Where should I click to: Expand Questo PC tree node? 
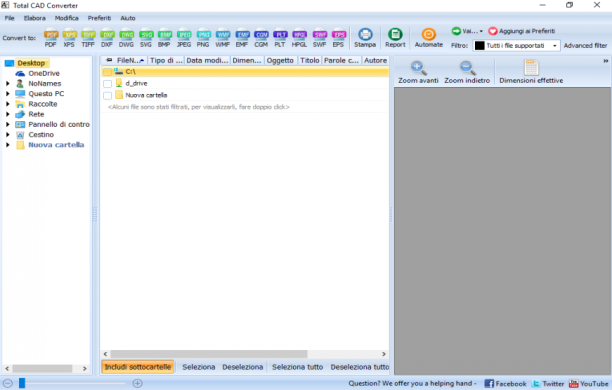(x=7, y=94)
